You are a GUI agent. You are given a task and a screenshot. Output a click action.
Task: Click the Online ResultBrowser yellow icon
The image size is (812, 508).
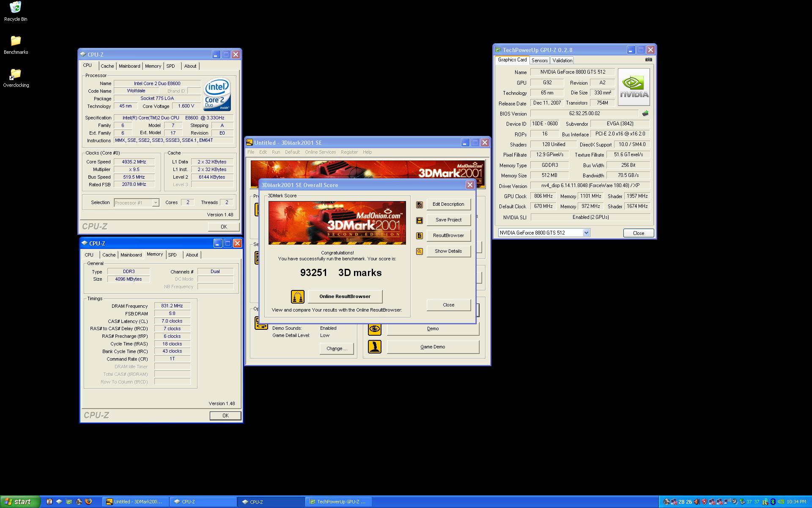(298, 296)
